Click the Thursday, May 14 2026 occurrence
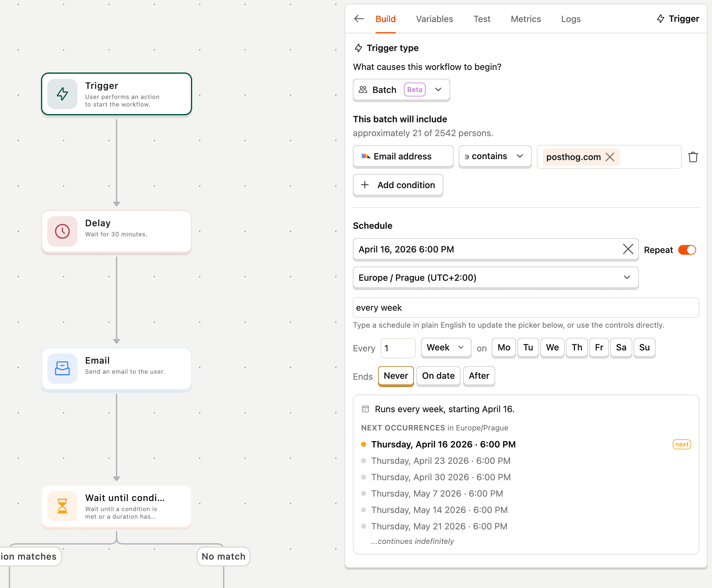Image resolution: width=712 pixels, height=588 pixels. [x=439, y=510]
